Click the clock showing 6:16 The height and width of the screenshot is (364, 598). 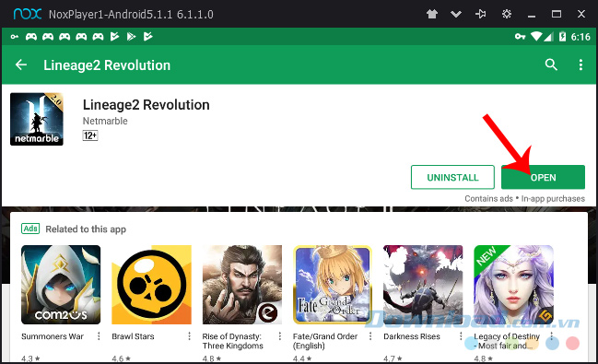(x=580, y=37)
